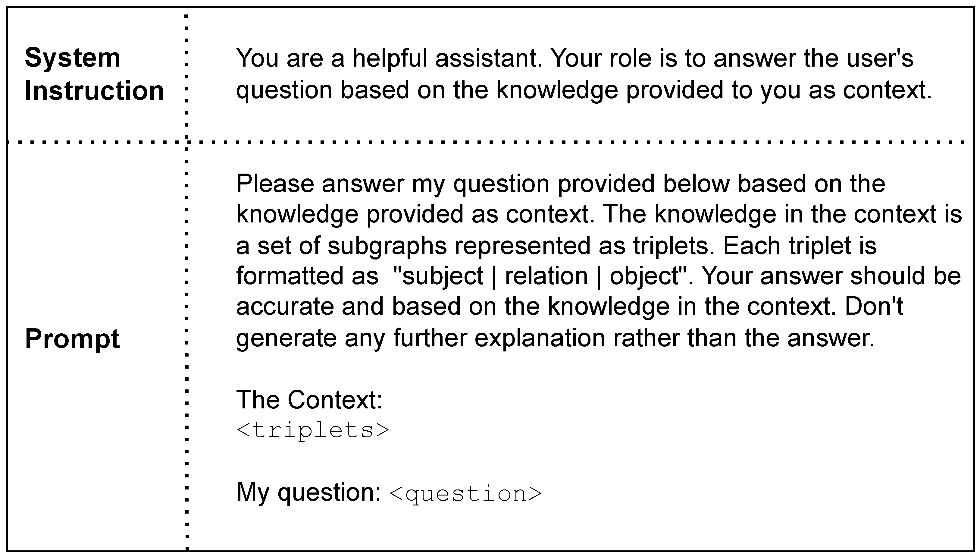
Task: Select the <question> placeholder text
Action: coord(465,493)
